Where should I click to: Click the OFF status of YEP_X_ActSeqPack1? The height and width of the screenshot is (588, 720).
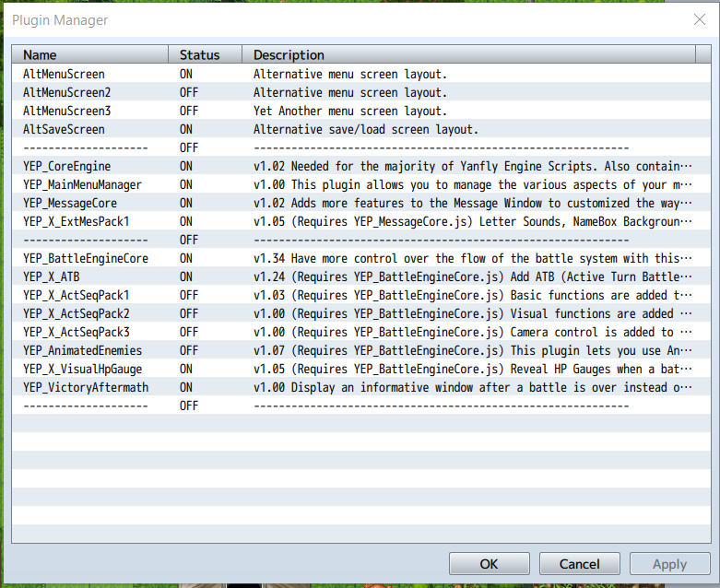189,295
